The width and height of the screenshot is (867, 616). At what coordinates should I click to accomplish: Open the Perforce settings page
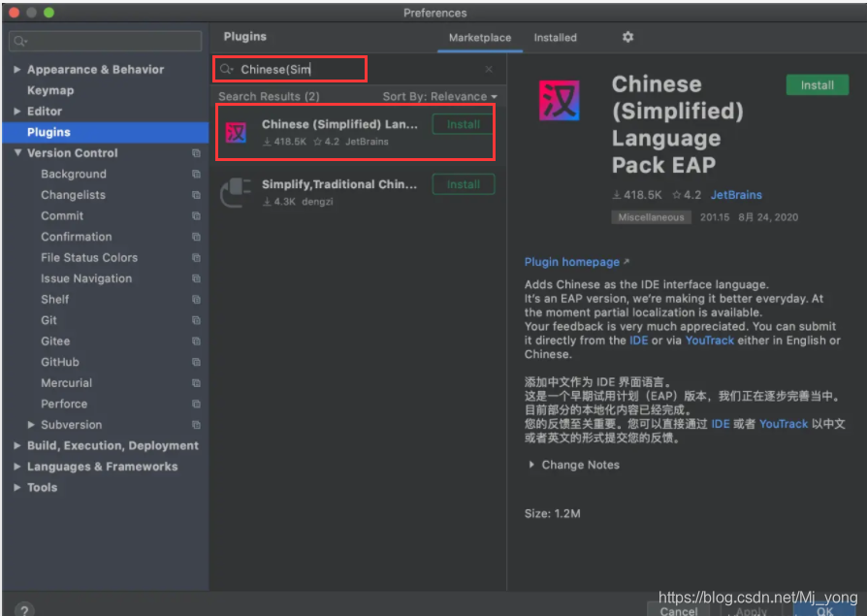[64, 405]
